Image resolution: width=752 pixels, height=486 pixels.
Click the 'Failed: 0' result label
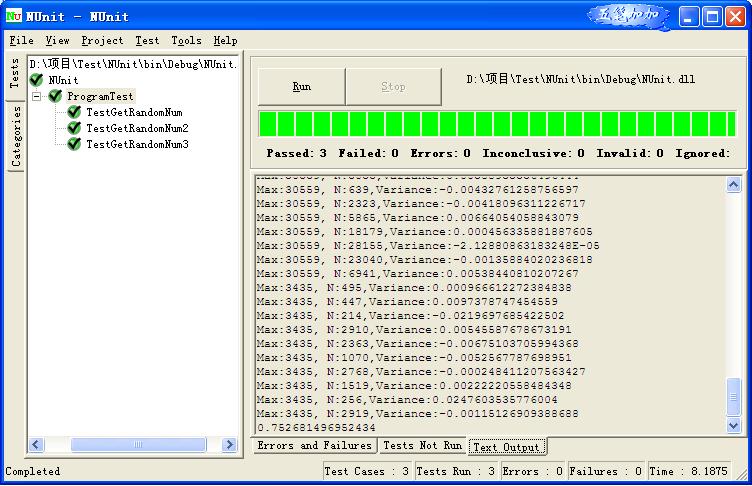(368, 154)
